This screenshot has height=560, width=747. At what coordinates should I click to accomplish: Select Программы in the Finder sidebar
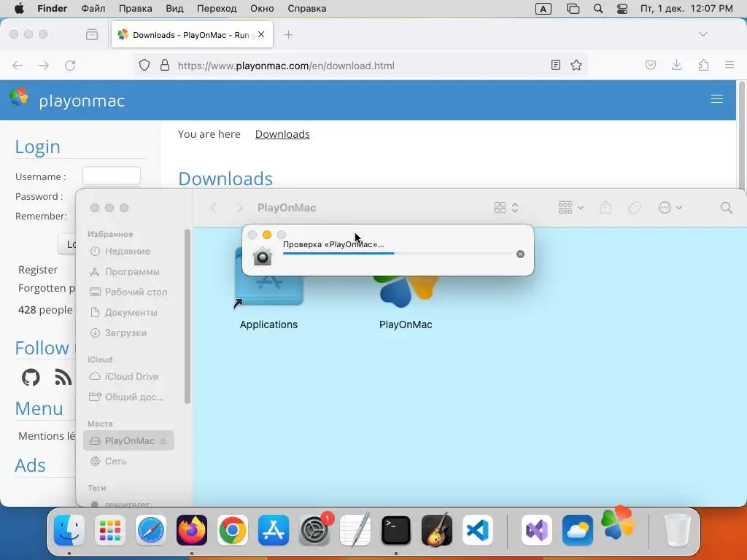point(128,271)
